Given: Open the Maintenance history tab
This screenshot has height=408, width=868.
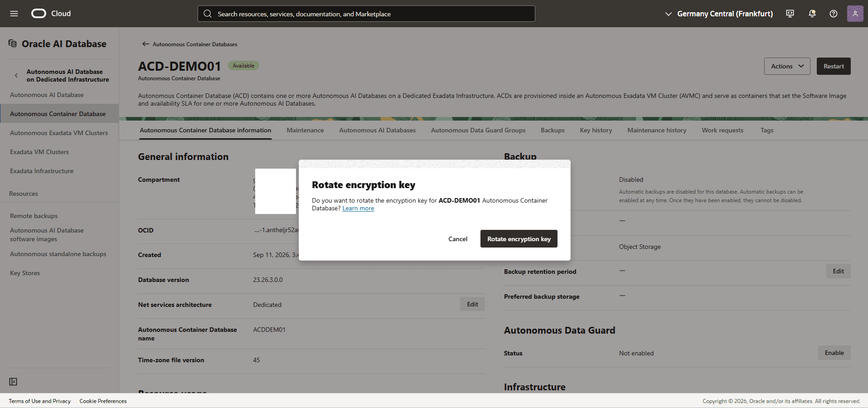Looking at the screenshot, I should [x=657, y=130].
